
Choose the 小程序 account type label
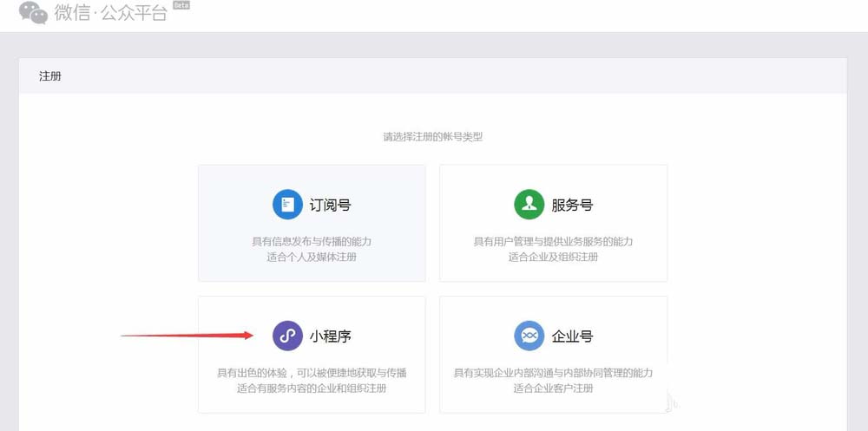pyautogui.click(x=330, y=336)
